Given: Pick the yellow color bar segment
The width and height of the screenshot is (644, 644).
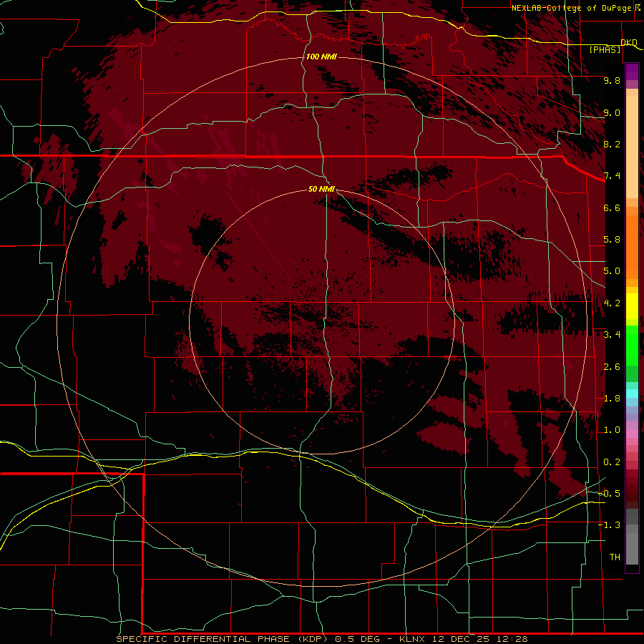Looking at the screenshot, I should [632, 306].
